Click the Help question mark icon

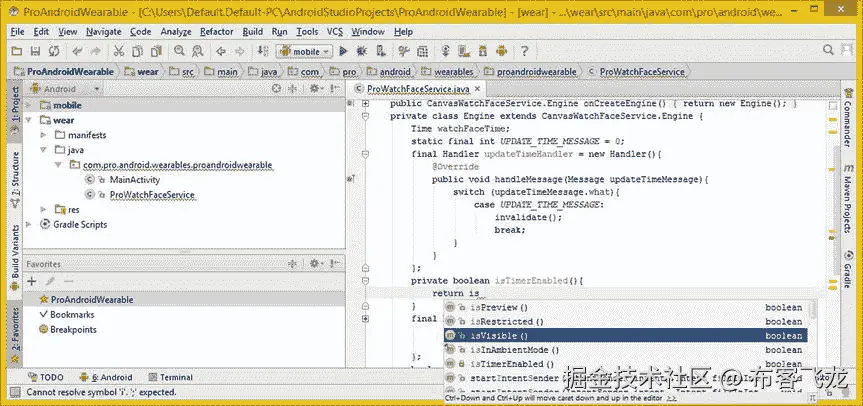coord(525,51)
